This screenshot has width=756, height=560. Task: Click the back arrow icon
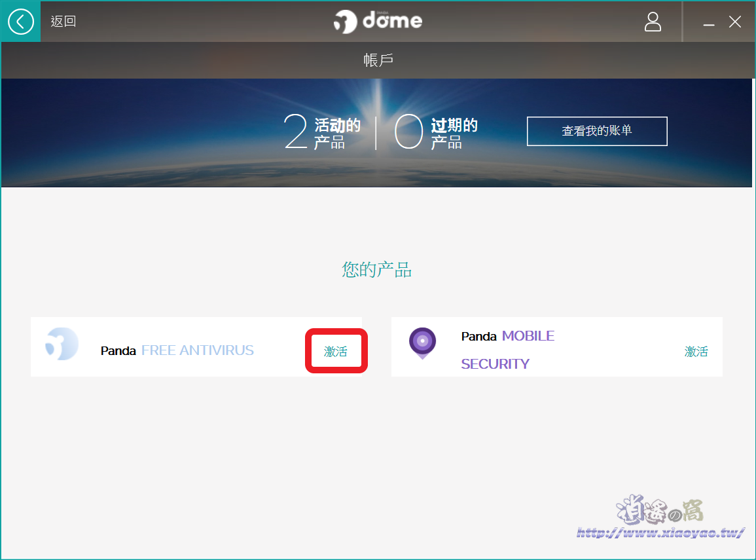tap(21, 22)
